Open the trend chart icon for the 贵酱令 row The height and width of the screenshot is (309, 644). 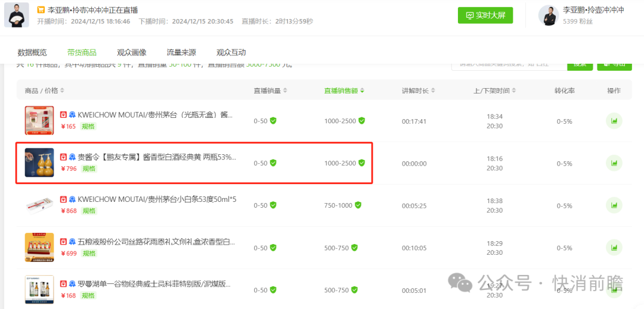point(614,163)
